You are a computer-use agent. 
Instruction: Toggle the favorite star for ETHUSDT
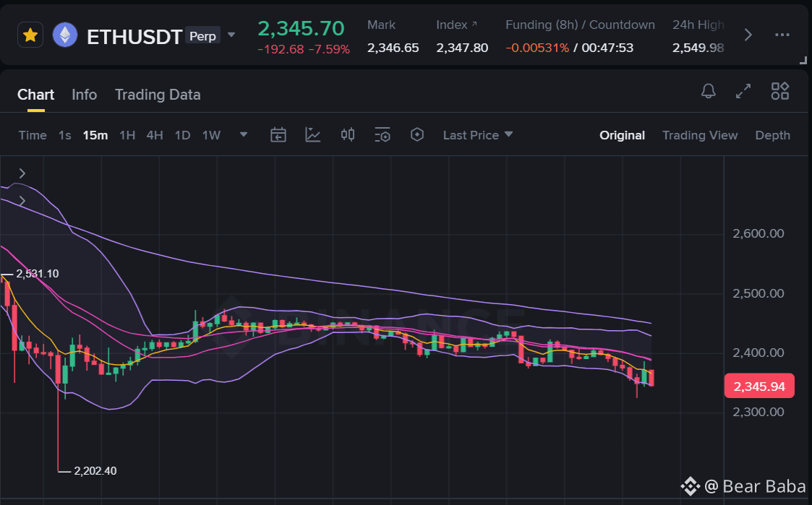point(30,35)
